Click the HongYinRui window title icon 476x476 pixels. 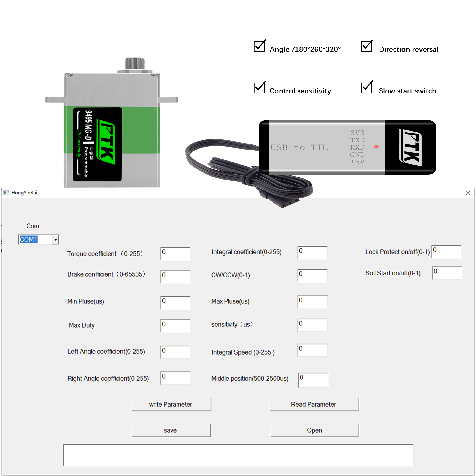point(6,192)
